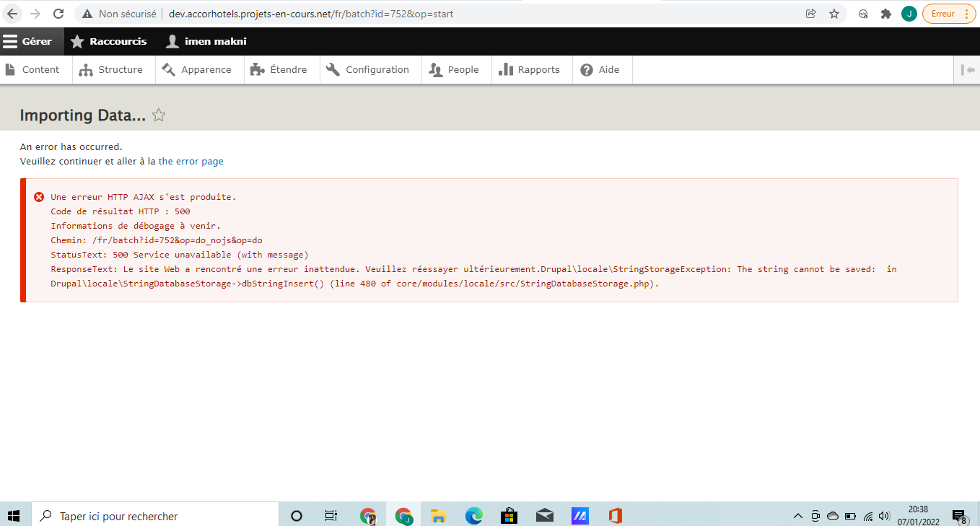The height and width of the screenshot is (526, 980).
Task: Click the battery status tray icon
Action: [x=850, y=515]
